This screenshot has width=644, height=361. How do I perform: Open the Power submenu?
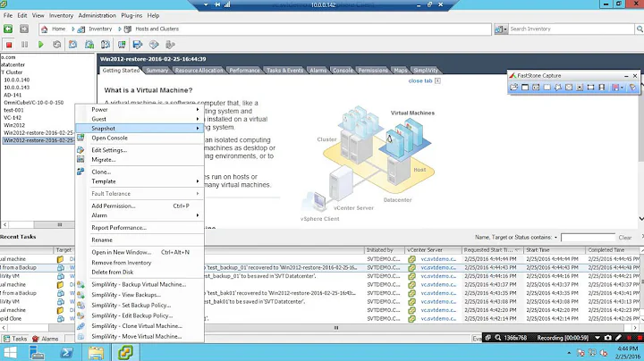click(140, 110)
